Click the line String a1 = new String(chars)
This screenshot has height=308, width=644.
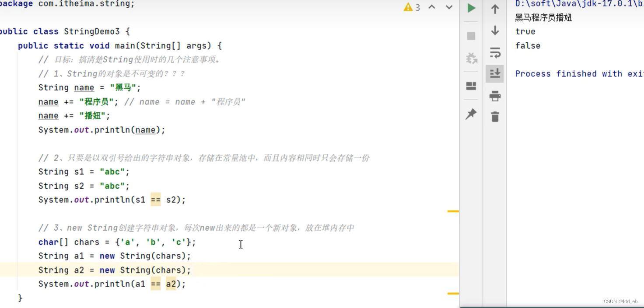tap(115, 256)
